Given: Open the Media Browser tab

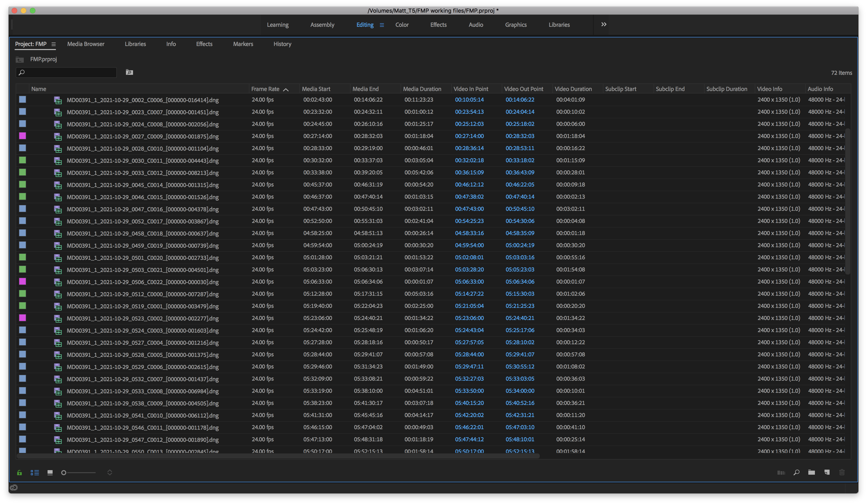Looking at the screenshot, I should 86,44.
